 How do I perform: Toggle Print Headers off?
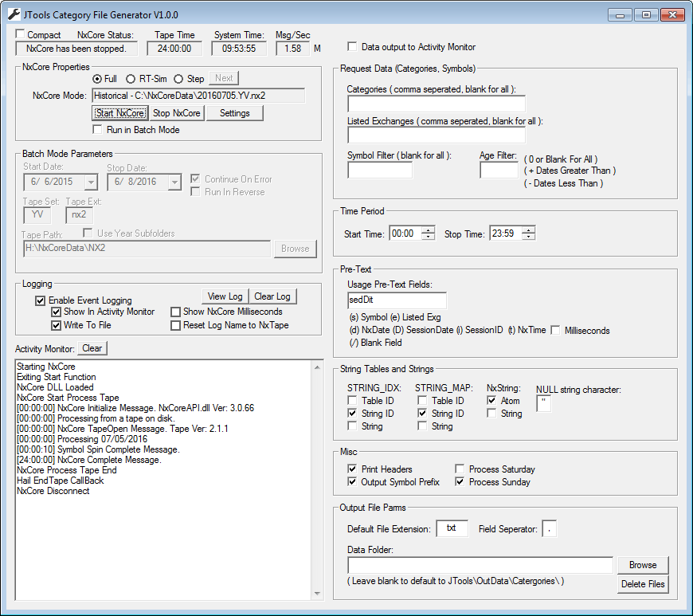(x=350, y=469)
